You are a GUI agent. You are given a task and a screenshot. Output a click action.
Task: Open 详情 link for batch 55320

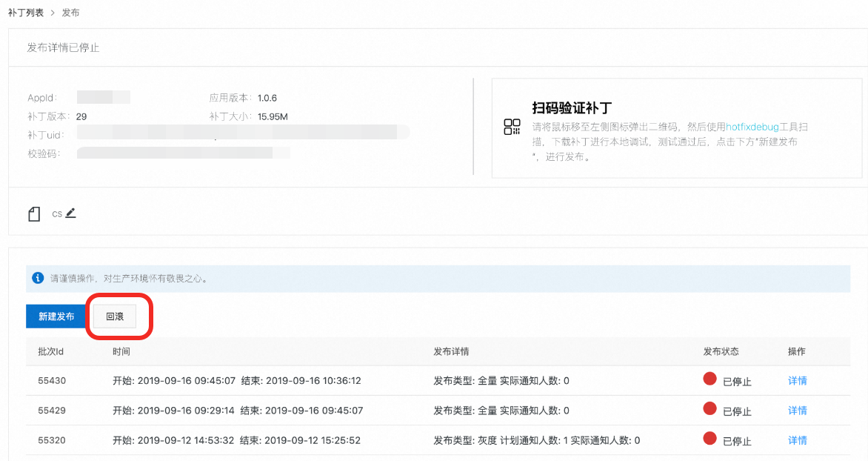click(797, 440)
